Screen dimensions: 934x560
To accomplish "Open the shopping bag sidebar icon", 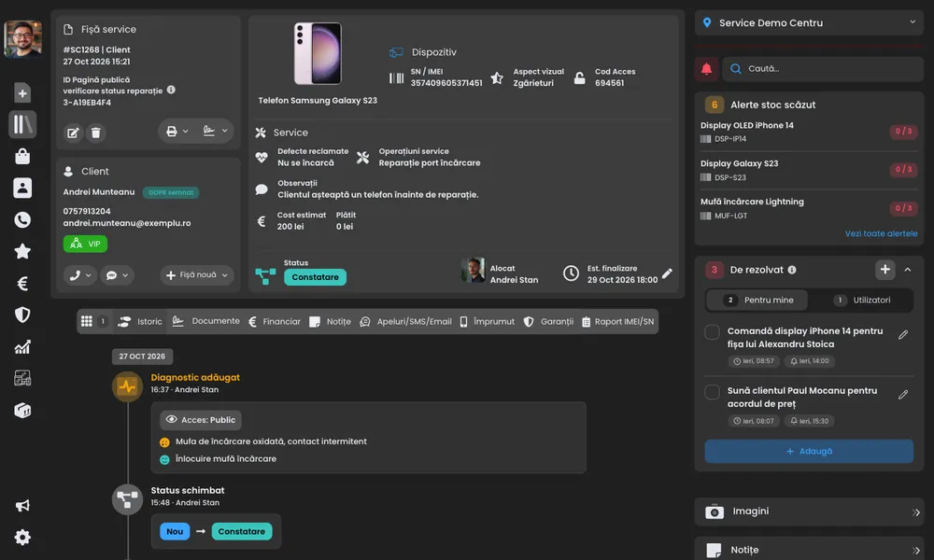I will [x=22, y=156].
